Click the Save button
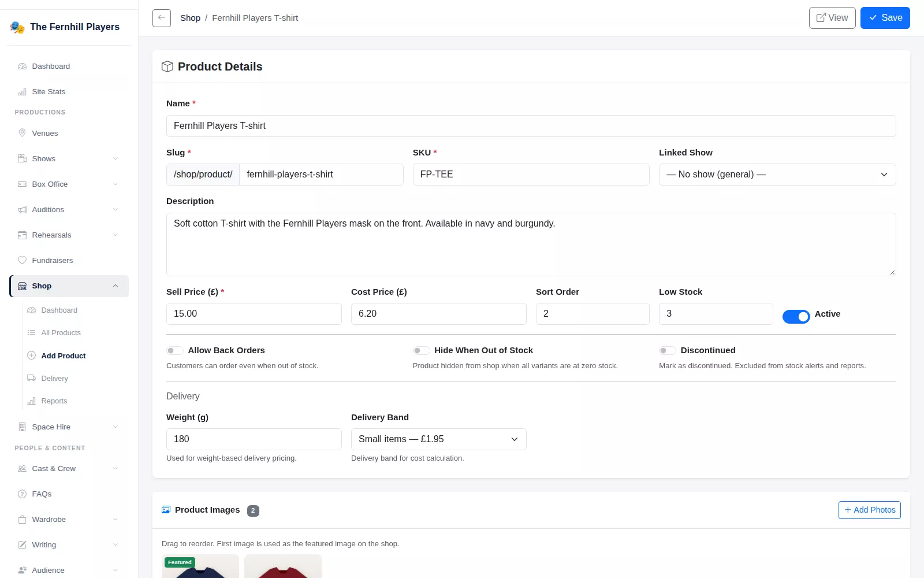 (x=885, y=18)
